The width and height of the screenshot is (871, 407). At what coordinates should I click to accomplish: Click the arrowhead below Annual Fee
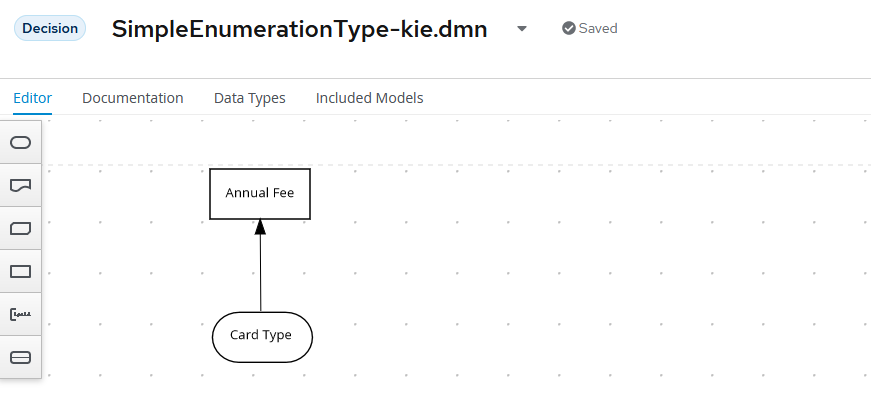click(260, 227)
